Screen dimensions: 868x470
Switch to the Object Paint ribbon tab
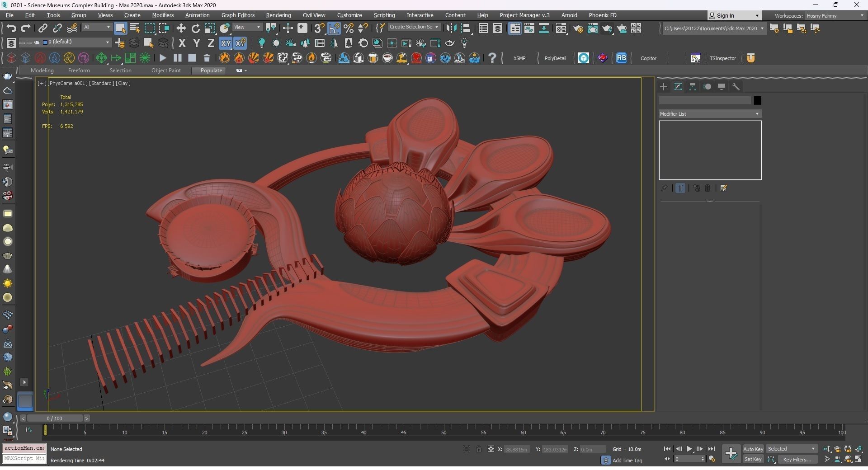(166, 70)
